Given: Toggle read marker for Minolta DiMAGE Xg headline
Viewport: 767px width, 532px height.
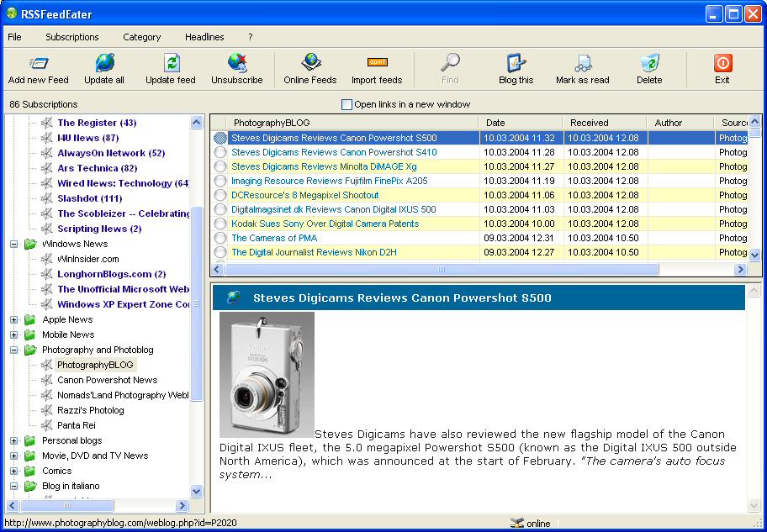Looking at the screenshot, I should [220, 166].
